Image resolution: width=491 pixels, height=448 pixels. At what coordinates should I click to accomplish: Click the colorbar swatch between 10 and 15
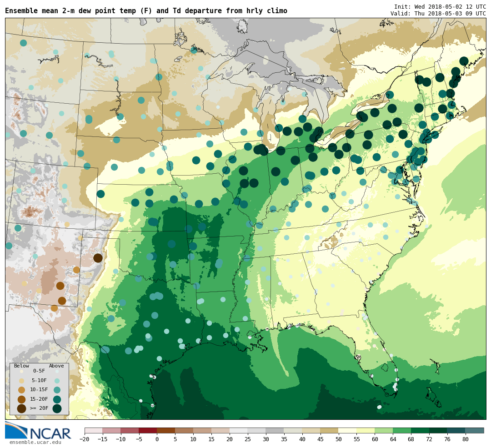pyautogui.click(x=202, y=430)
